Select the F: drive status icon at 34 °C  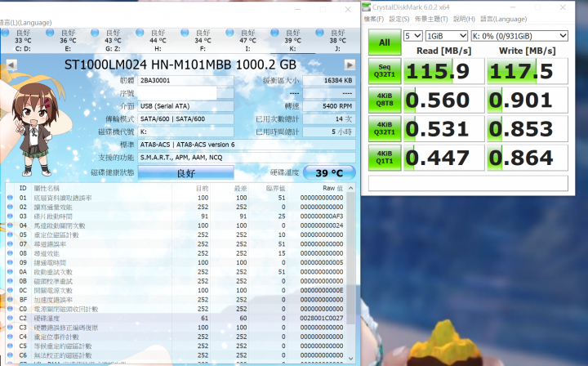point(185,33)
